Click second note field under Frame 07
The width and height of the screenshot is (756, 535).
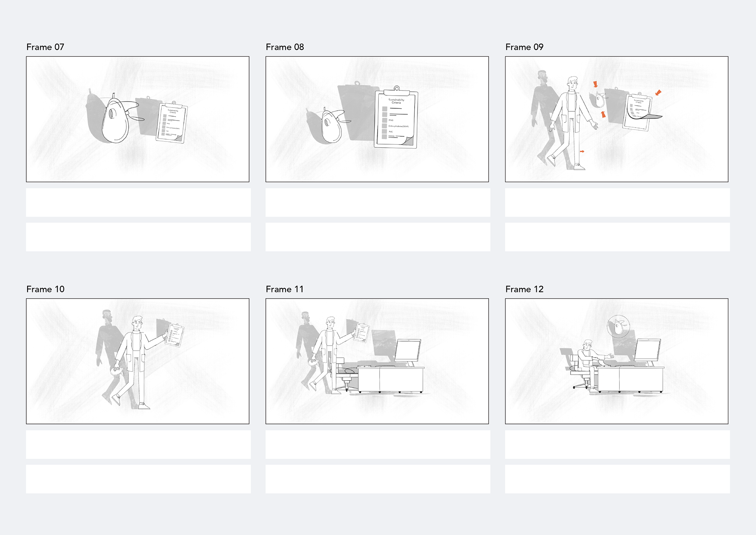(138, 237)
